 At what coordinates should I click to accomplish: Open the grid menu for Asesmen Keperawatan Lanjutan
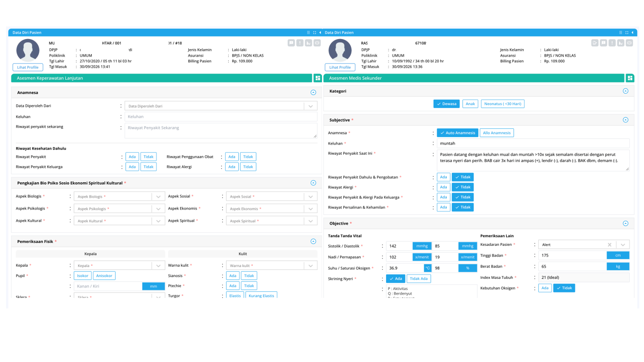tap(318, 78)
